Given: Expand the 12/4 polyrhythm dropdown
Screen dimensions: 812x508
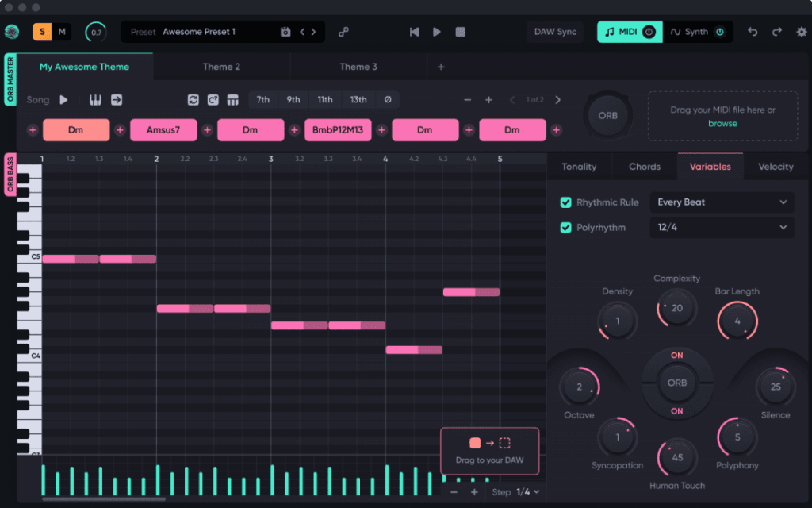Looking at the screenshot, I should pyautogui.click(x=722, y=228).
